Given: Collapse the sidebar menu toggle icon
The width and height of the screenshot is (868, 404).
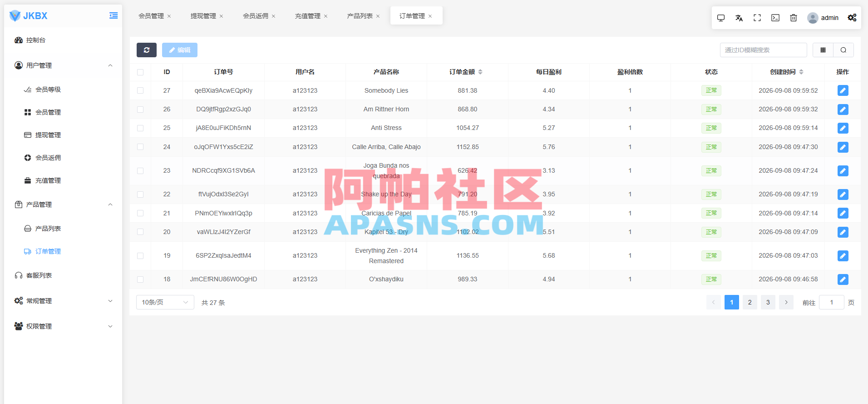Looking at the screenshot, I should [113, 16].
